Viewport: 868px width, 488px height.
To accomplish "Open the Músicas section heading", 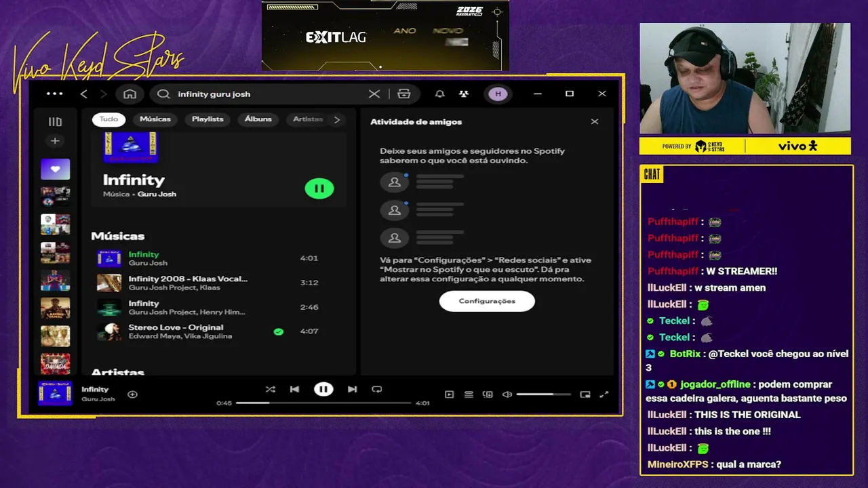I will point(118,236).
